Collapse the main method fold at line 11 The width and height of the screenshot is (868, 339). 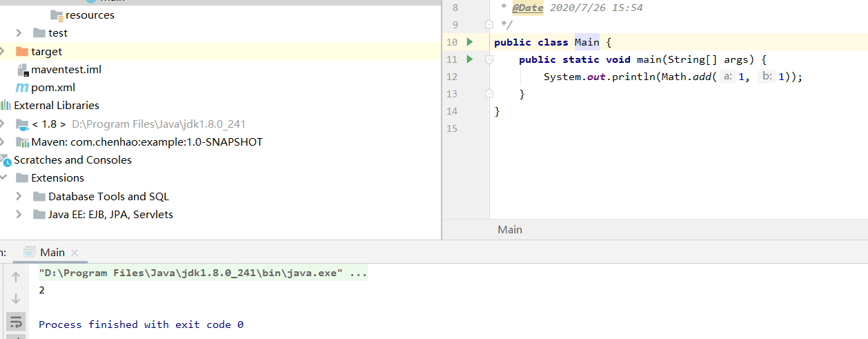click(489, 60)
